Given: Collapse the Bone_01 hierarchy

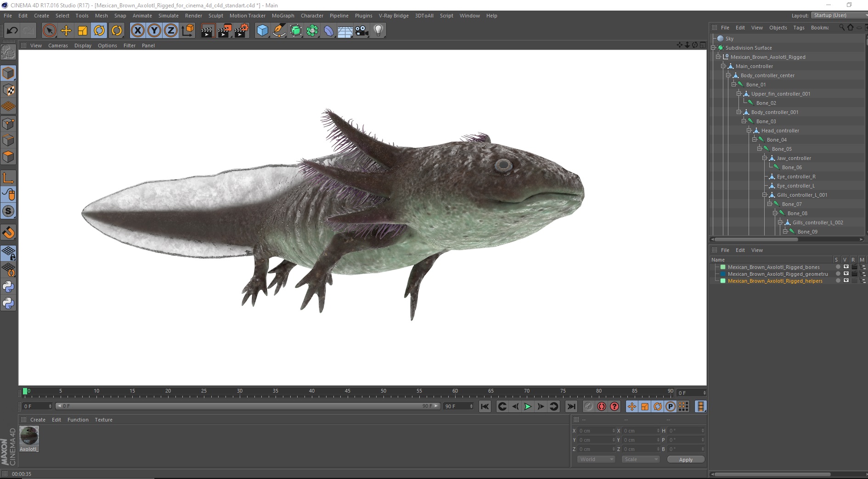Looking at the screenshot, I should (734, 85).
